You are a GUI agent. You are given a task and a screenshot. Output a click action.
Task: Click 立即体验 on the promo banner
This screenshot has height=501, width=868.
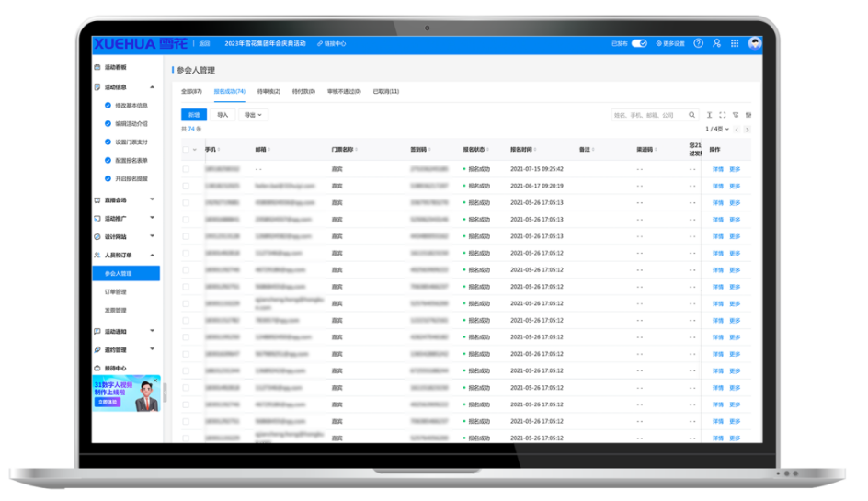point(108,402)
